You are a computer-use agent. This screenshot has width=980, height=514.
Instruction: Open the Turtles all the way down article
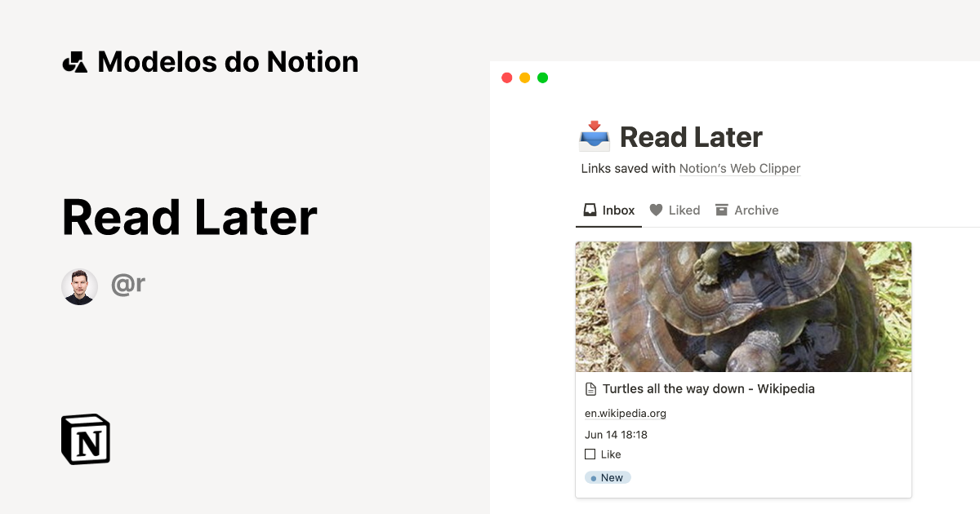pyautogui.click(x=709, y=388)
